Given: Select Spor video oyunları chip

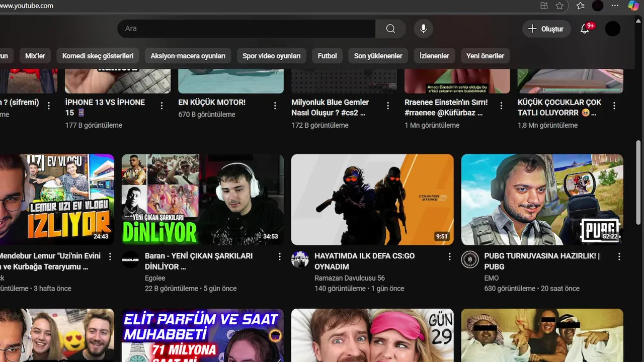Looking at the screenshot, I should point(271,56).
